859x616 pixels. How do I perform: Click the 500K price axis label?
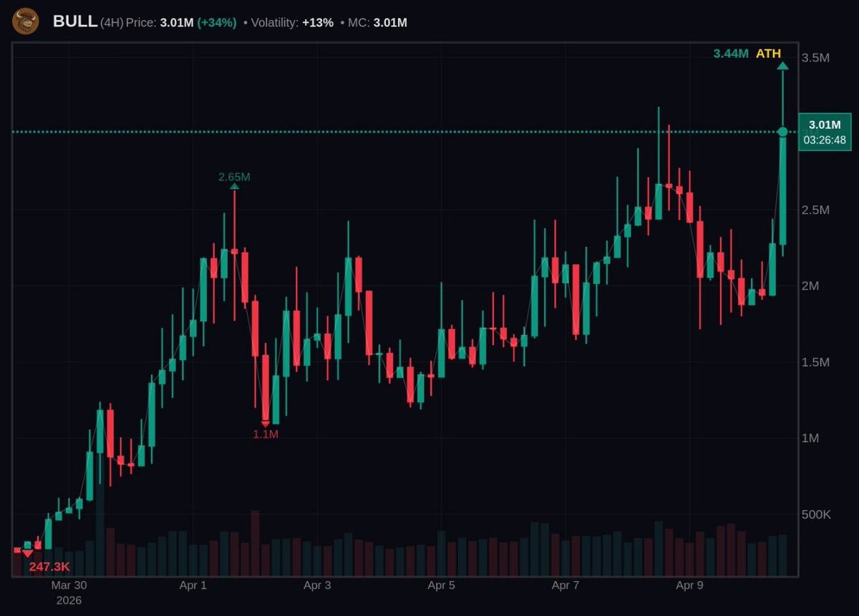pyautogui.click(x=817, y=514)
